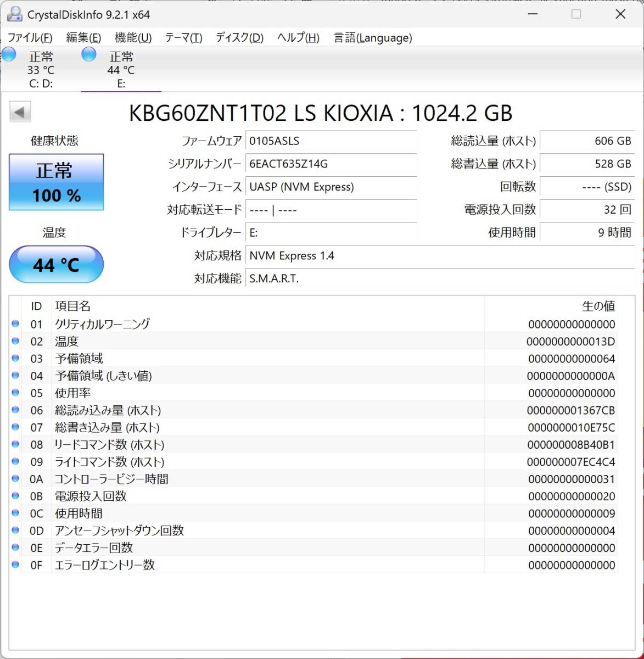The height and width of the screenshot is (659, 644).
Task: Open the ヘルプ(H) menu
Action: pos(298,37)
